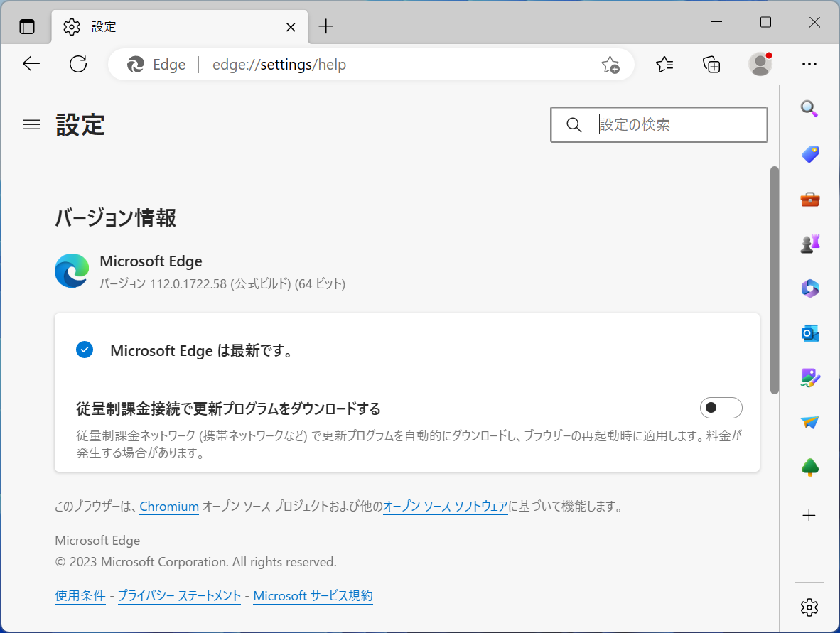Open the Image Creator sidebar panel

point(809,377)
